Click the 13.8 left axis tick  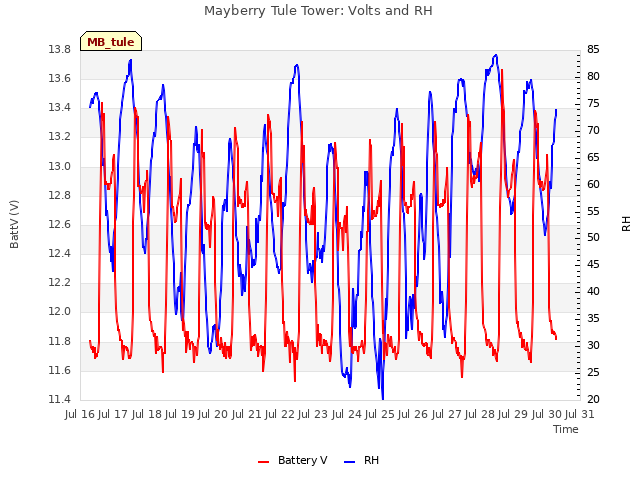59,50
